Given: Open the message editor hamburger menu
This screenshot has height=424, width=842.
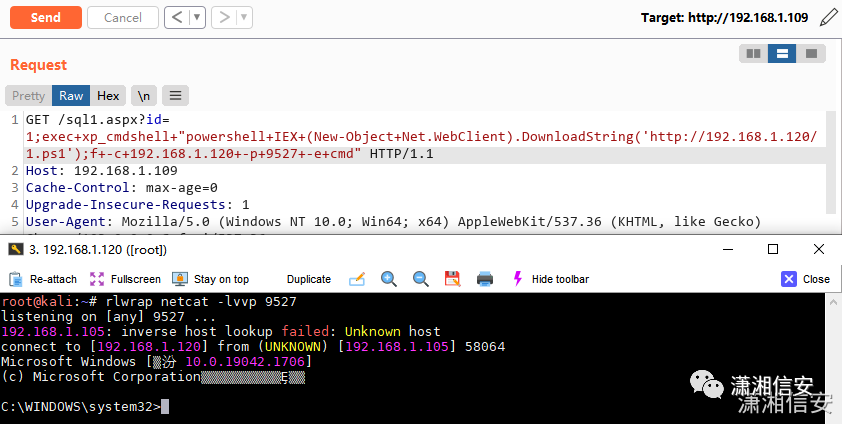Looking at the screenshot, I should pyautogui.click(x=175, y=96).
